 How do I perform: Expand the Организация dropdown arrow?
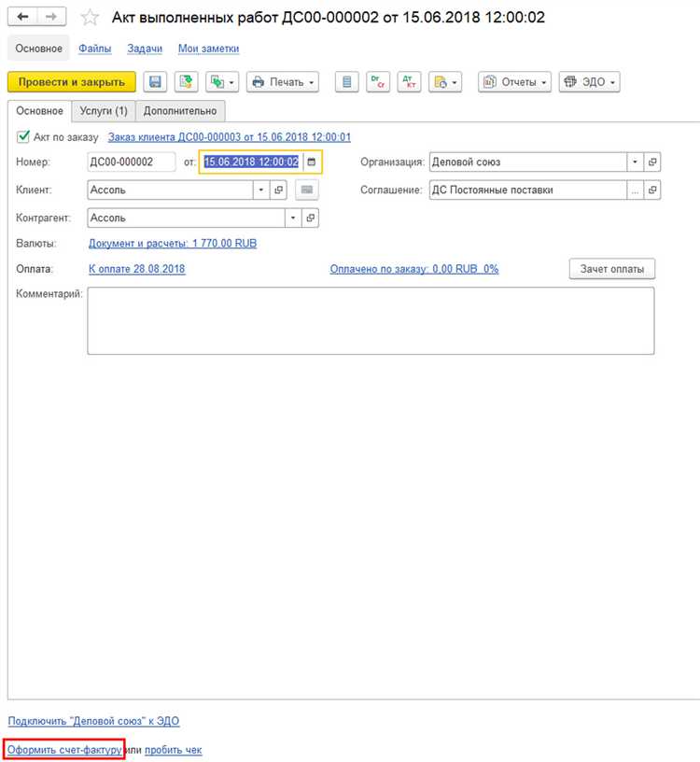pos(635,162)
